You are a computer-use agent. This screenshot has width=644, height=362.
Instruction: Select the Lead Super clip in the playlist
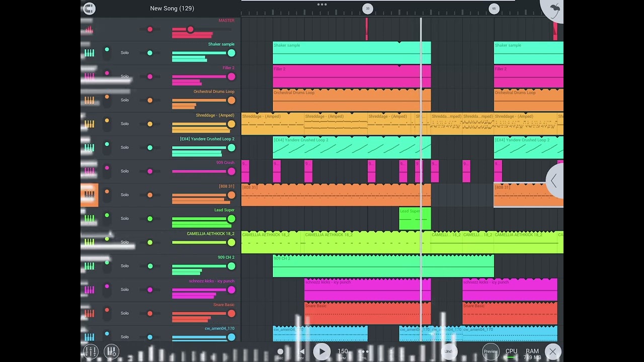tap(415, 219)
